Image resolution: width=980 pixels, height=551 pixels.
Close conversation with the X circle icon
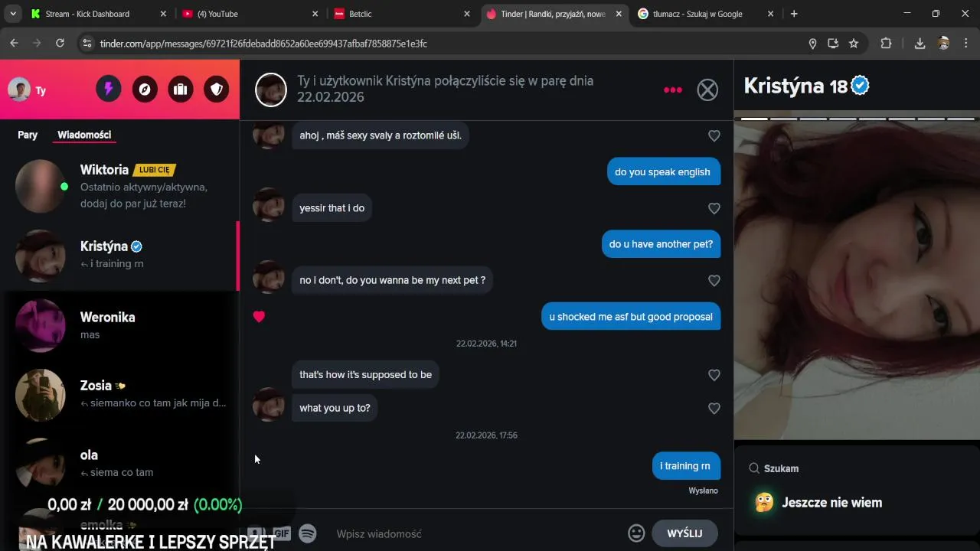(707, 90)
